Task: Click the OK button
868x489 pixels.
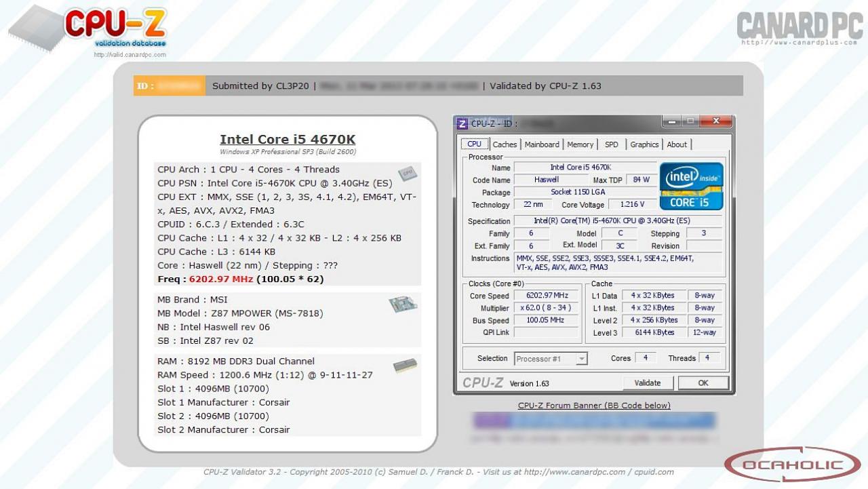Action: click(x=703, y=383)
